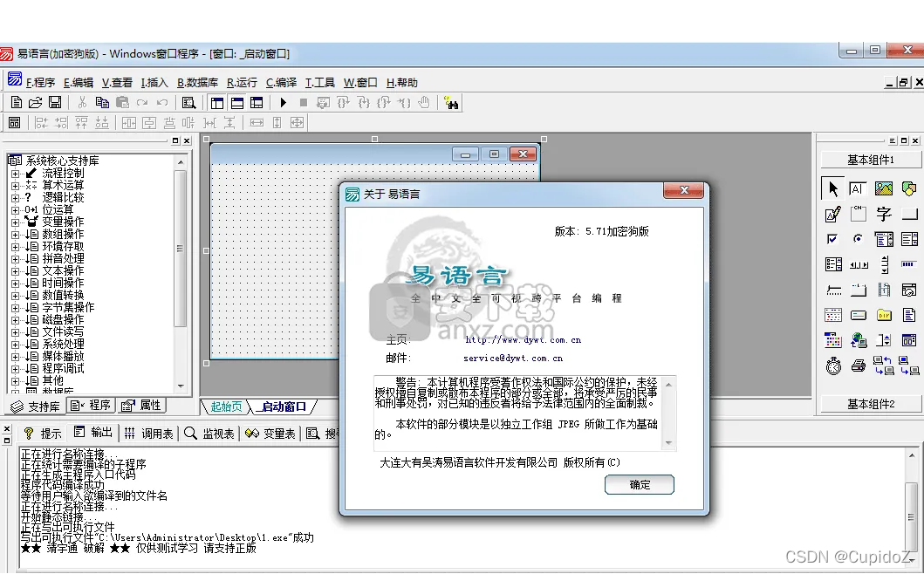This screenshot has height=574, width=924.
Task: Expand the 变量操作 tree node
Action: [15, 222]
